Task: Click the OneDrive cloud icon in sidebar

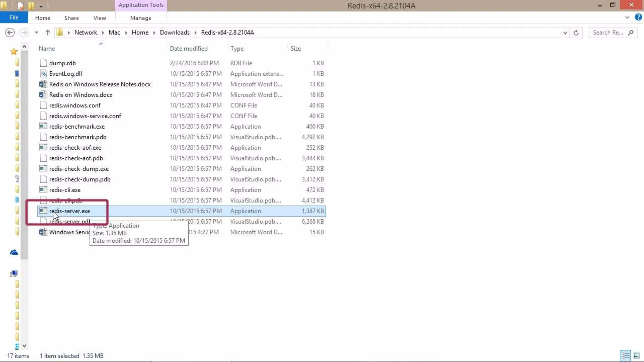Action: pos(14,252)
